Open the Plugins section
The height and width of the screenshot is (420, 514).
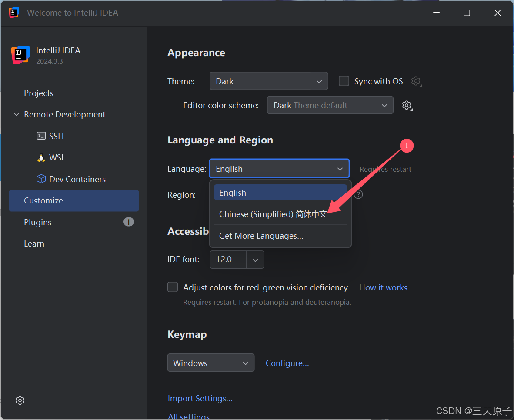click(x=74, y=222)
